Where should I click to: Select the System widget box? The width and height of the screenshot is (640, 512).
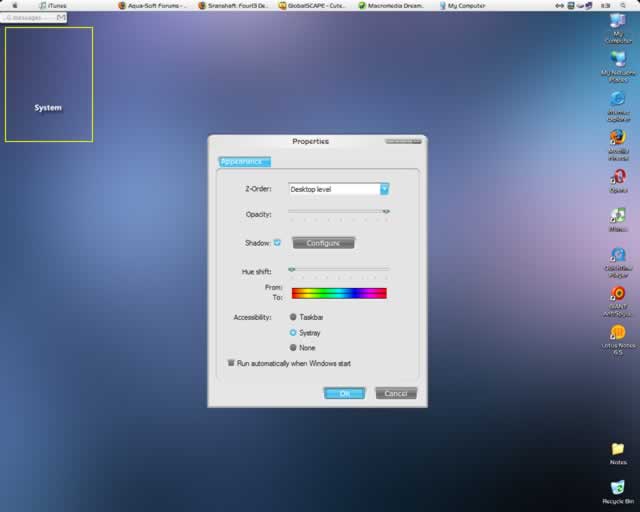tap(49, 85)
